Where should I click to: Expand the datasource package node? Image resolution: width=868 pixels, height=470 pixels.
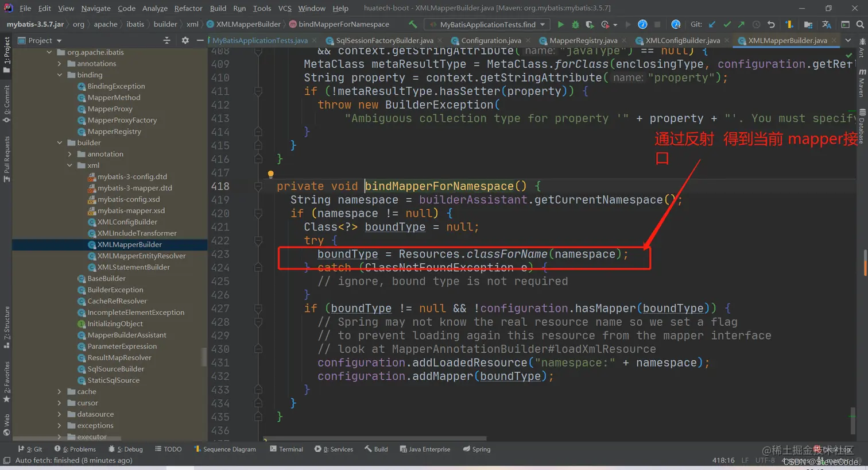(x=59, y=414)
